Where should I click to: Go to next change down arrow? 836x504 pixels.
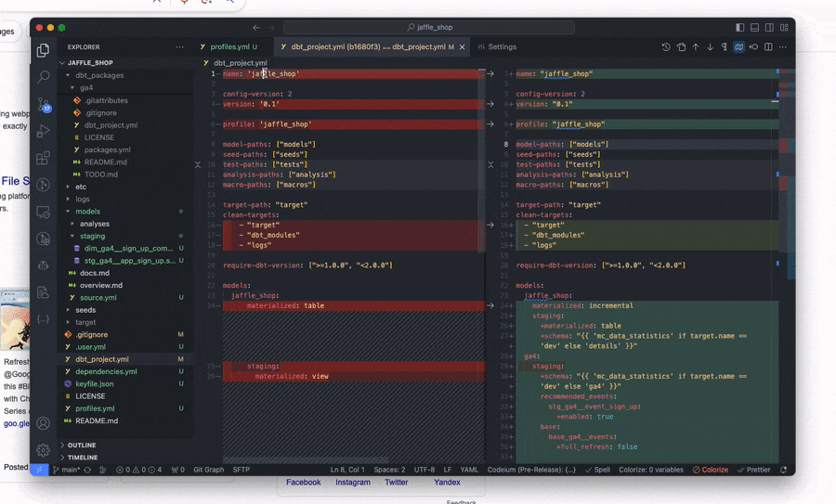(x=711, y=47)
